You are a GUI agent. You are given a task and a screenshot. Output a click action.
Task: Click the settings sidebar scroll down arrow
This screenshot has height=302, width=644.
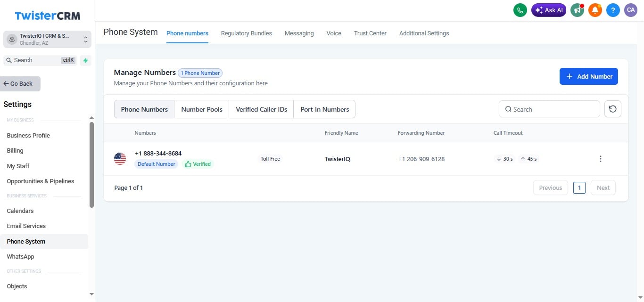(91, 294)
